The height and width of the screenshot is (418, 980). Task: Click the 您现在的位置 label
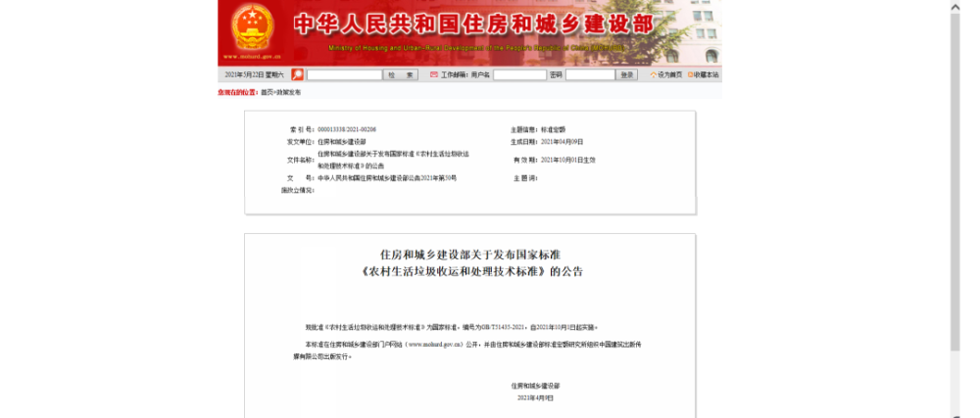(238, 92)
